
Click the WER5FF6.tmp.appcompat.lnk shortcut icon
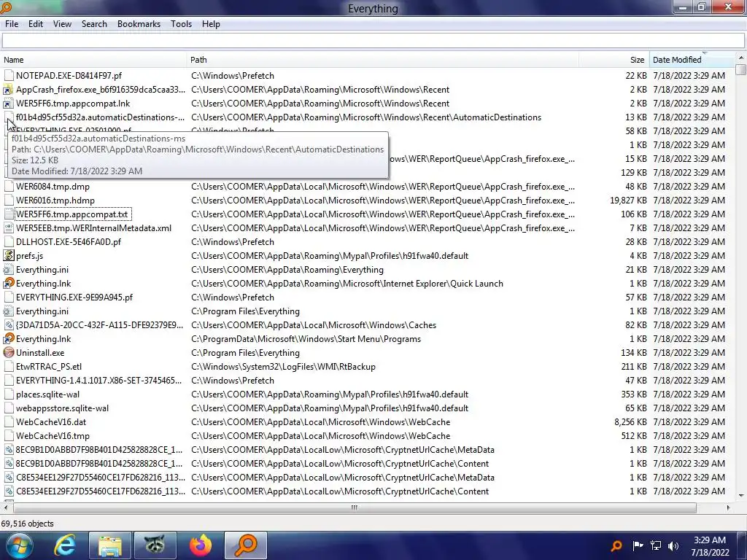pyautogui.click(x=9, y=104)
